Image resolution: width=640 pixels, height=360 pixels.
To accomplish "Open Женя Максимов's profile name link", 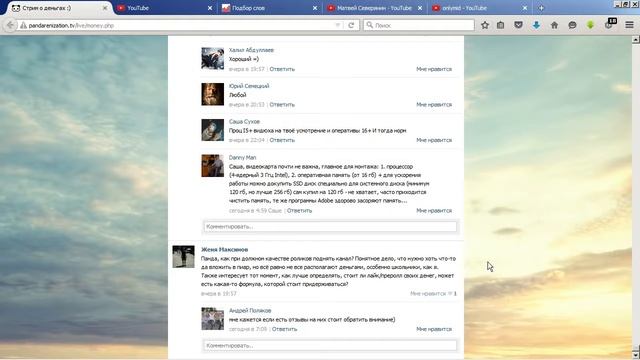I will click(x=224, y=249).
